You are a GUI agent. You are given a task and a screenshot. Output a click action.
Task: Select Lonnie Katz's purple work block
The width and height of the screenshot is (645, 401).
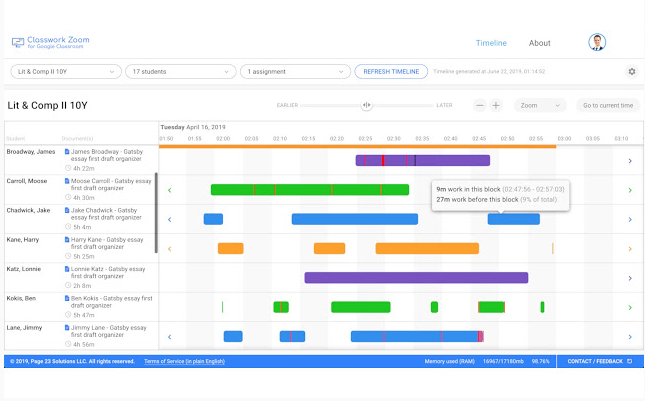click(x=416, y=278)
